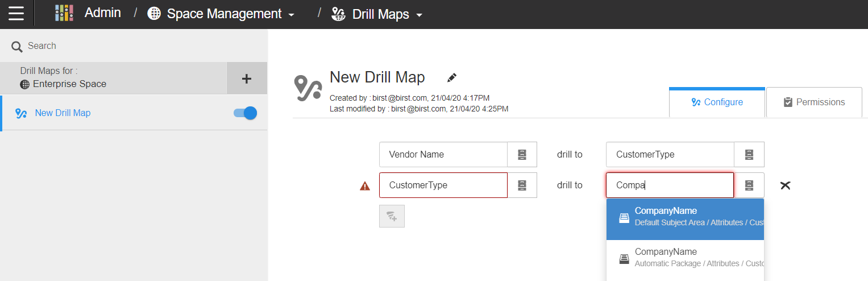The image size is (868, 281).
Task: Click the New Drill Map title heading
Action: coord(377,77)
